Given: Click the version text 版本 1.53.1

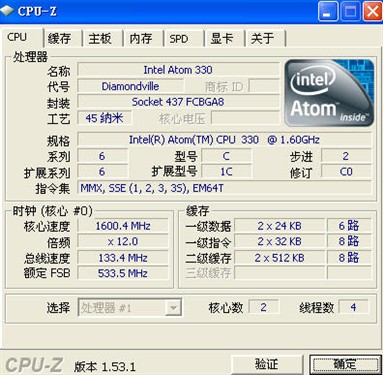Looking at the screenshot, I should tap(105, 366).
